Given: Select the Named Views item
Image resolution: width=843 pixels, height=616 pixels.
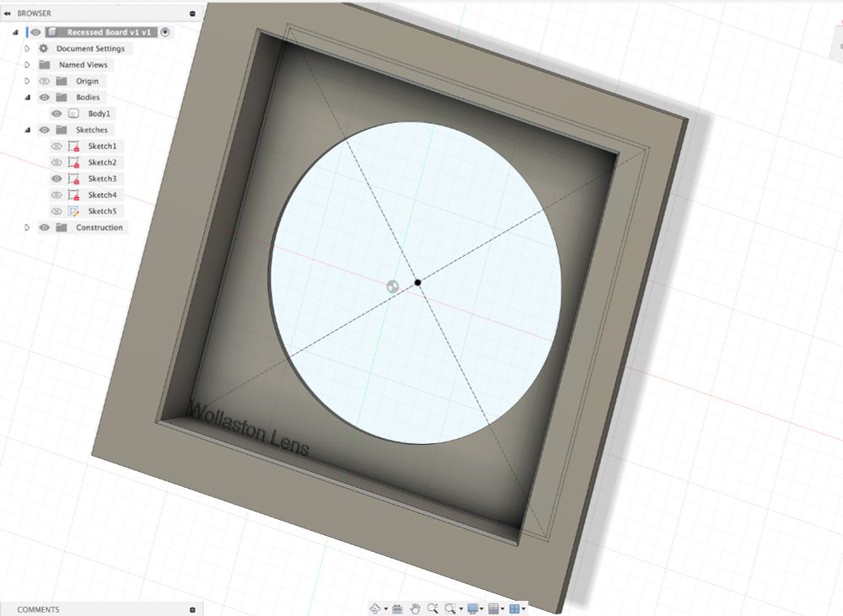Looking at the screenshot, I should [83, 65].
